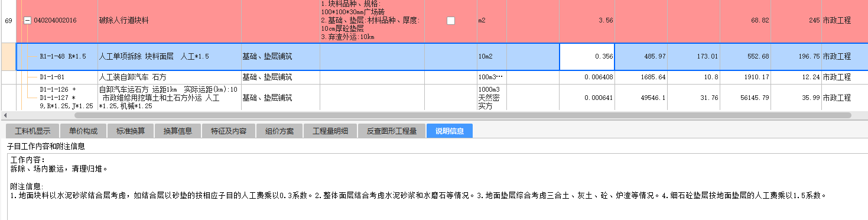Open the 工料机显示 tab
The image size is (868, 220).
click(x=32, y=131)
